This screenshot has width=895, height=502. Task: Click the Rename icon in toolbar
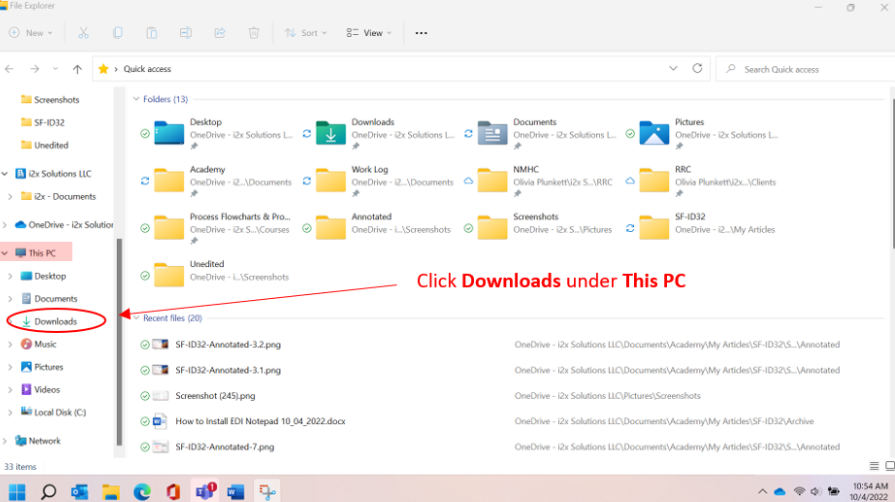click(186, 33)
